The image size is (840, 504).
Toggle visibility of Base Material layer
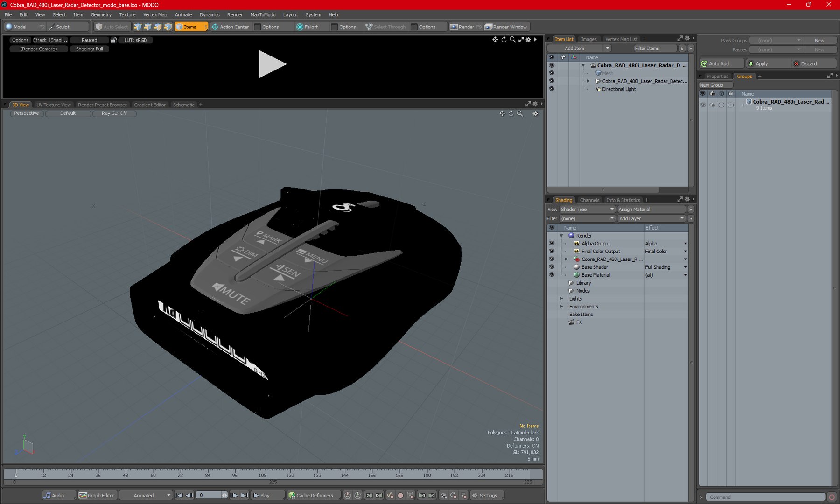click(x=552, y=275)
